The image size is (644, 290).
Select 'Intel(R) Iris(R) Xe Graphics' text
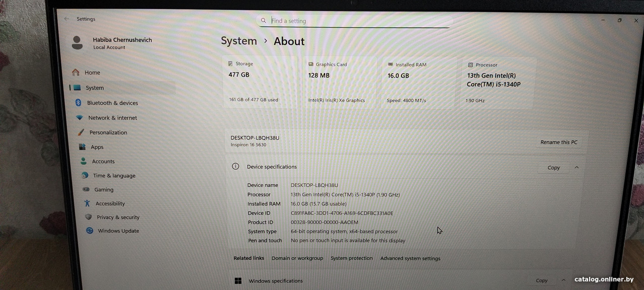[x=337, y=100]
